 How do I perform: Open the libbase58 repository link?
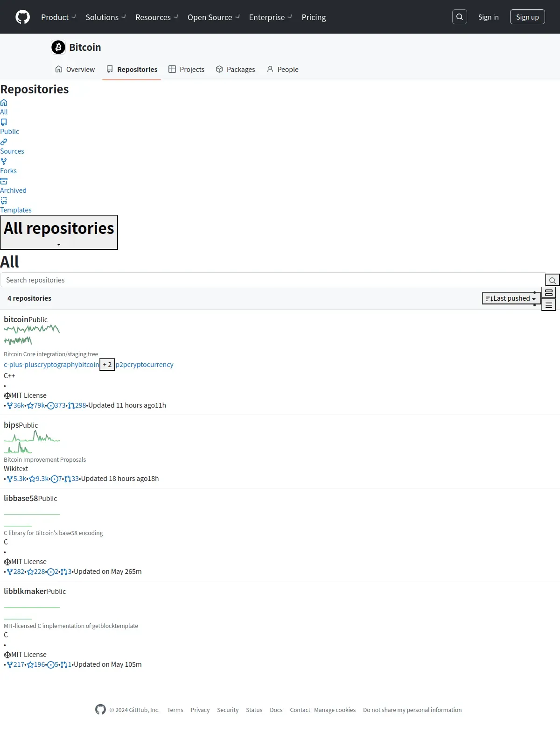tap(21, 498)
